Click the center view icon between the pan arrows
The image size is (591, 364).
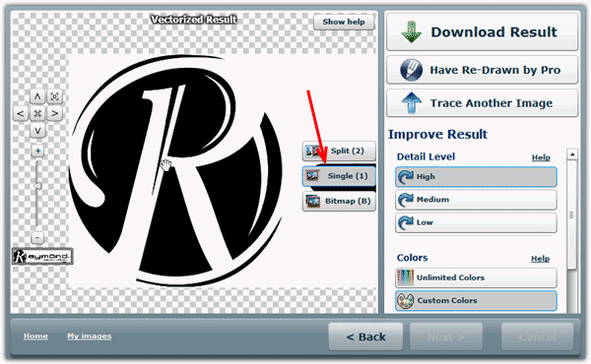click(x=37, y=113)
